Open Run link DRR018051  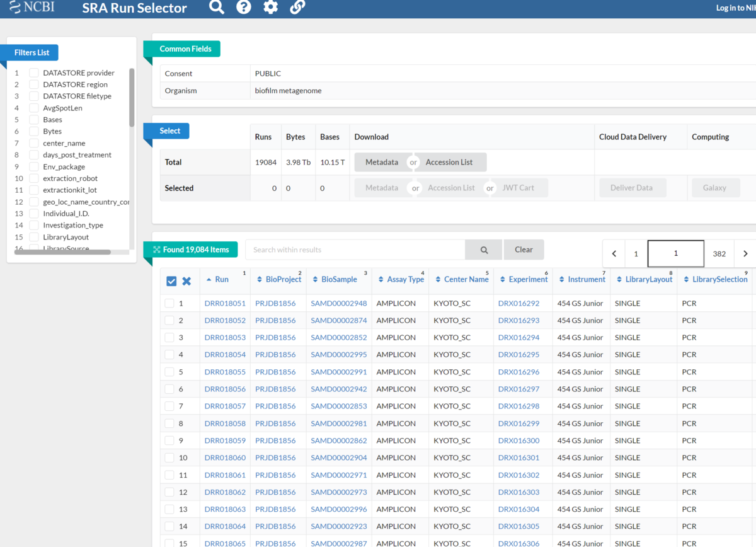pos(225,303)
